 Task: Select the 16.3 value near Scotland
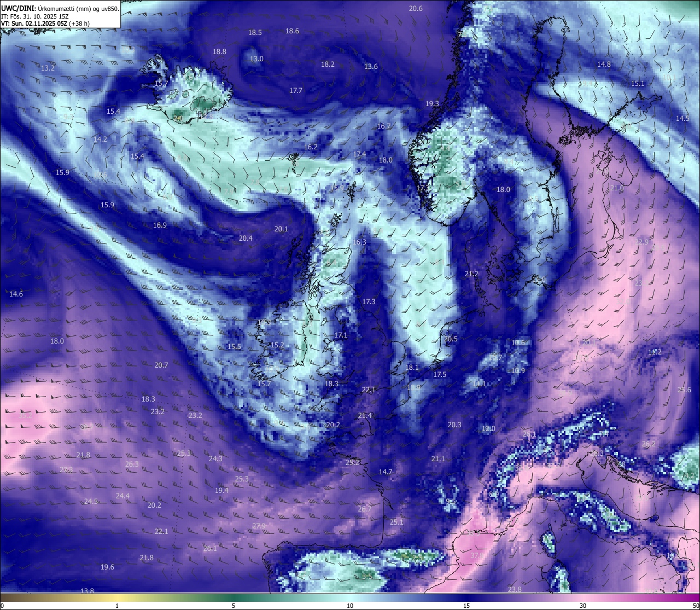tap(359, 242)
